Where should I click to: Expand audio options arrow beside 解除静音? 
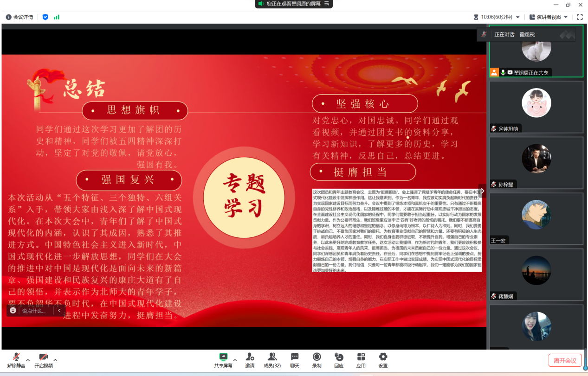tap(28, 360)
